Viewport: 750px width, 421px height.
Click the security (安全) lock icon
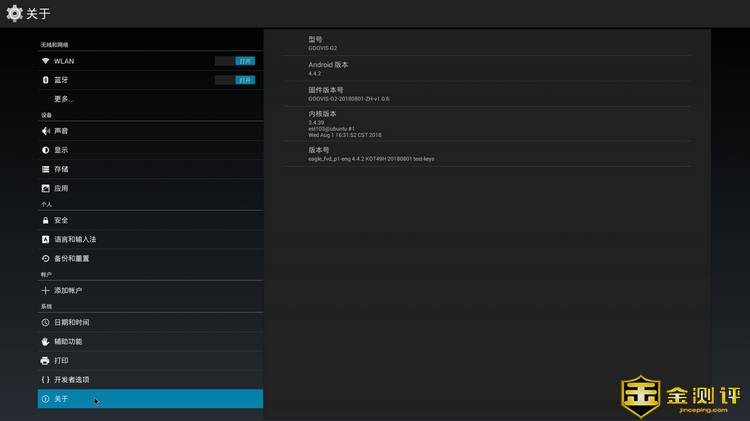[x=45, y=220]
